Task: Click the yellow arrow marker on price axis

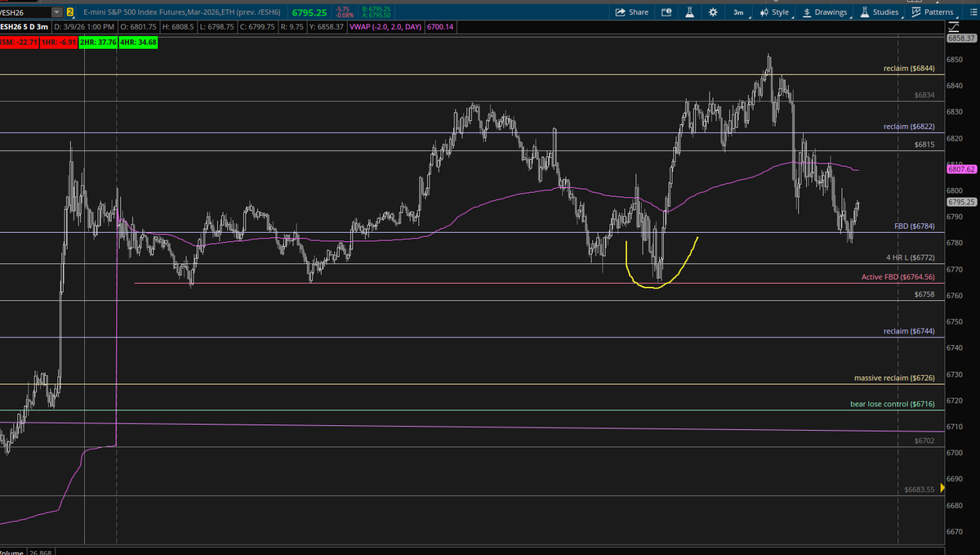Action: point(943,487)
